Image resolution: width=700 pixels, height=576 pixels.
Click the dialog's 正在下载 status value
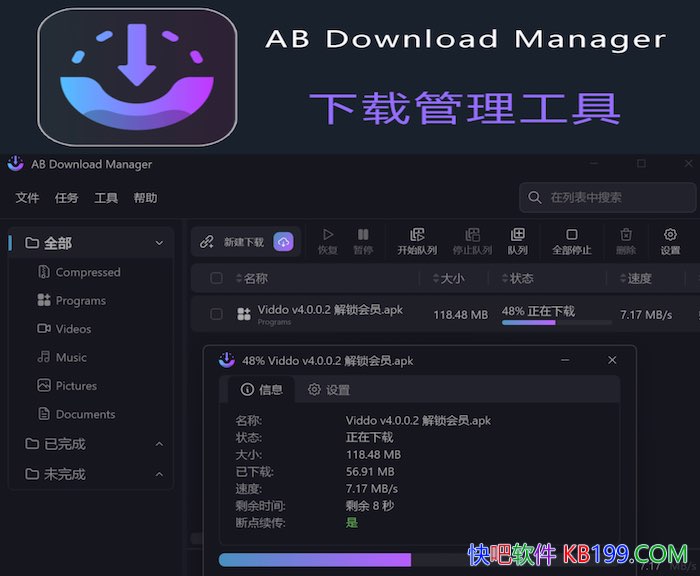[369, 437]
